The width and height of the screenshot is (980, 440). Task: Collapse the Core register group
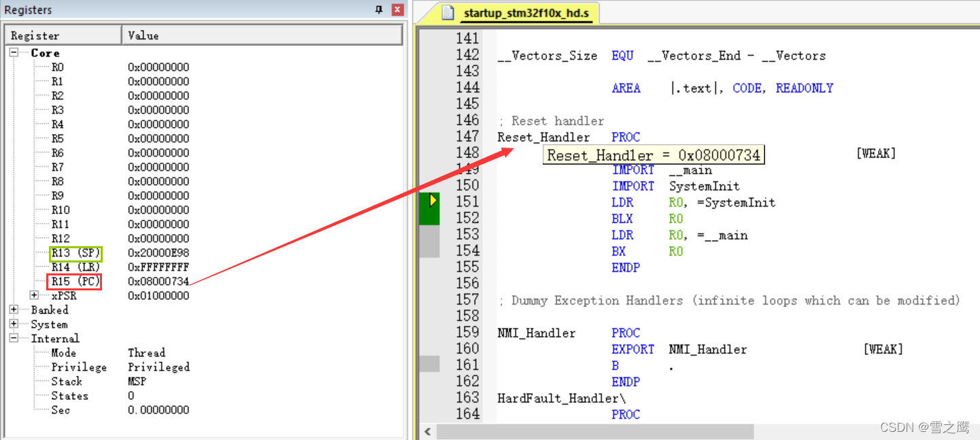(14, 52)
